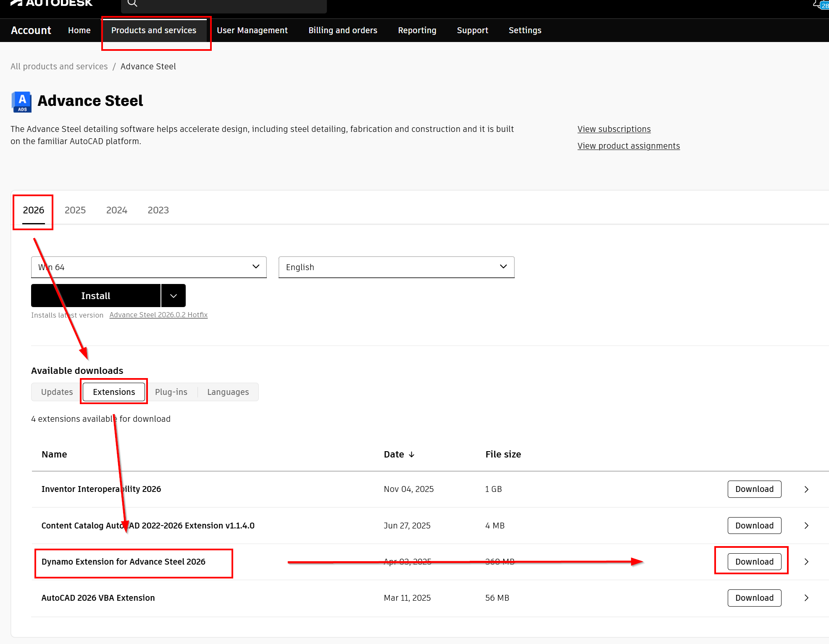Open User Management menu
Viewport: 829px width, 644px height.
tap(252, 30)
